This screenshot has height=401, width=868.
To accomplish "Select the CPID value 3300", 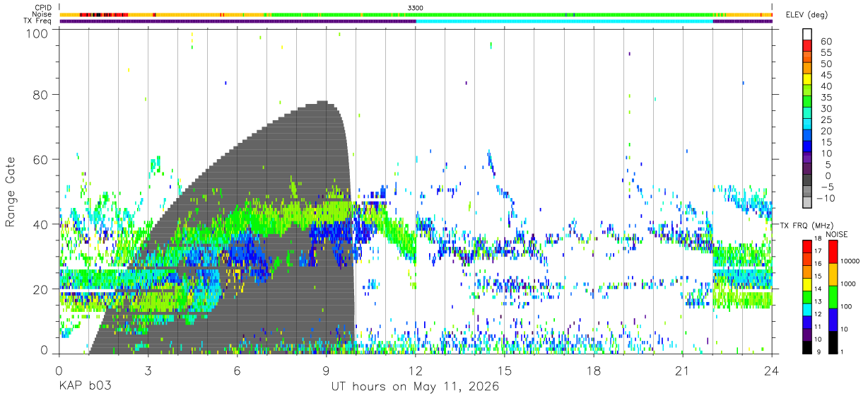I will coord(416,8).
